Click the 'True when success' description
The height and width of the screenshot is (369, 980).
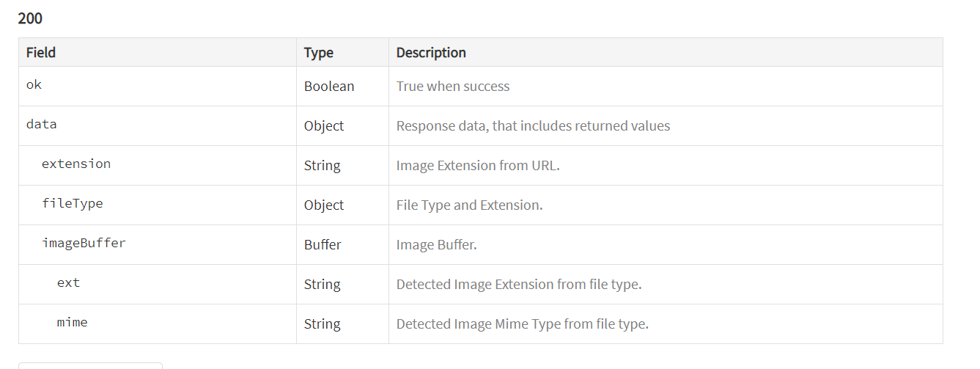(x=453, y=86)
